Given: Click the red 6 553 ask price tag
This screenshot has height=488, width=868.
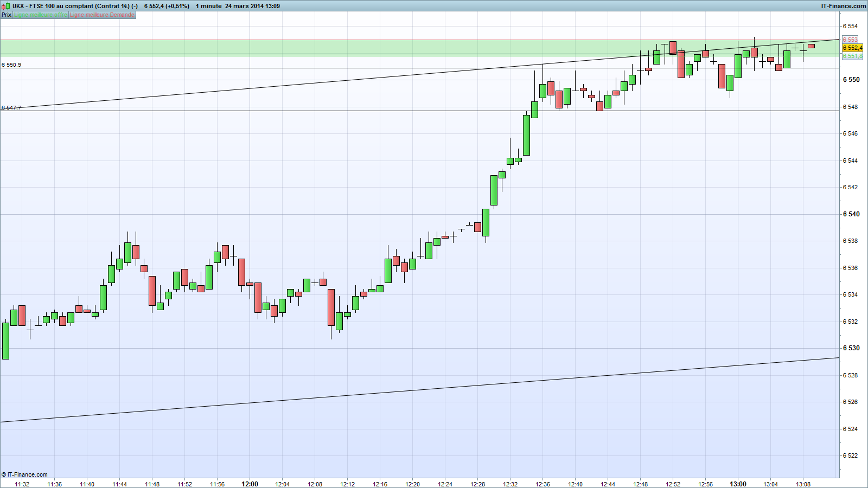Looking at the screenshot, I should [851, 40].
